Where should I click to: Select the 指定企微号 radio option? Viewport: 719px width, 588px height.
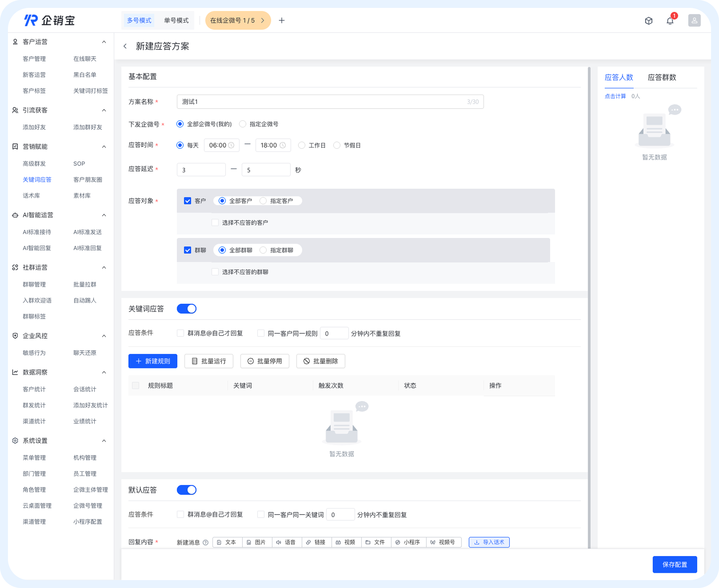point(243,124)
